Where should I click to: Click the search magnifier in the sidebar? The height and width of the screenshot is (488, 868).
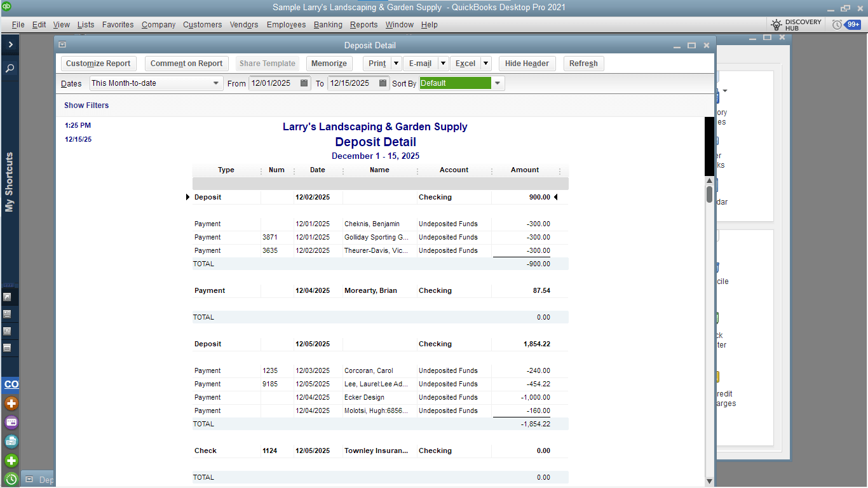(10, 67)
